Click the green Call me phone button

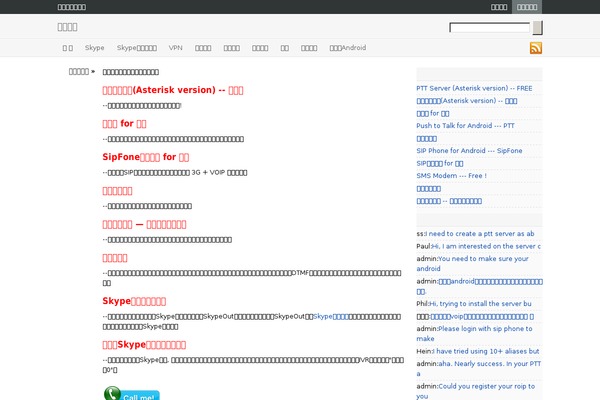click(132, 393)
